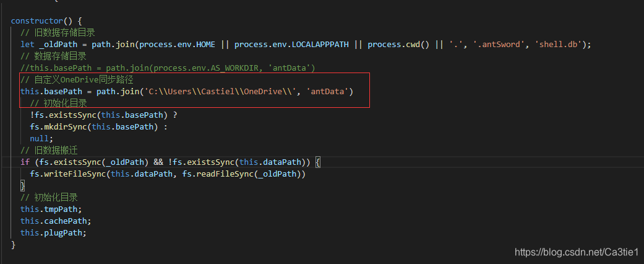The height and width of the screenshot is (264, 644).
Task: Click the comment '// 数据存储目录'
Action: (x=53, y=56)
